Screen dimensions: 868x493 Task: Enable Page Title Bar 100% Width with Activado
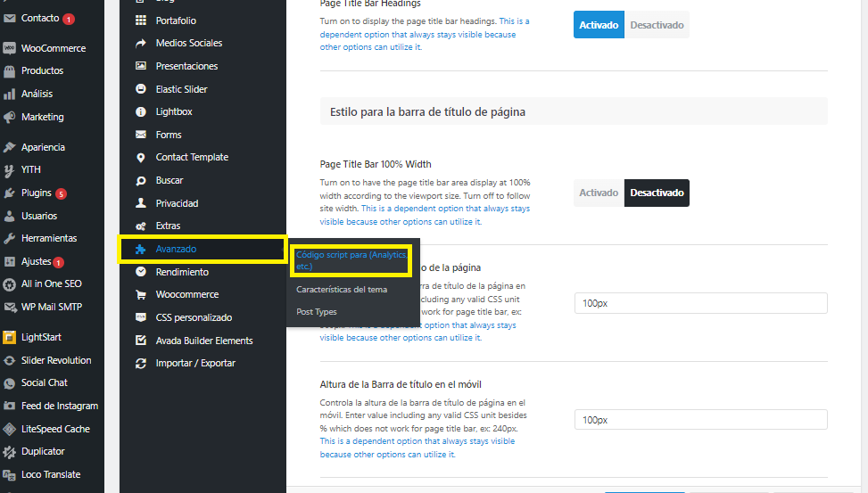[599, 193]
